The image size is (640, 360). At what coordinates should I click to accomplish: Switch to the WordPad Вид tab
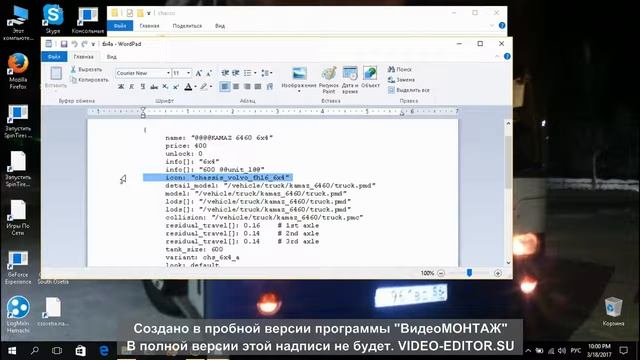coord(111,57)
